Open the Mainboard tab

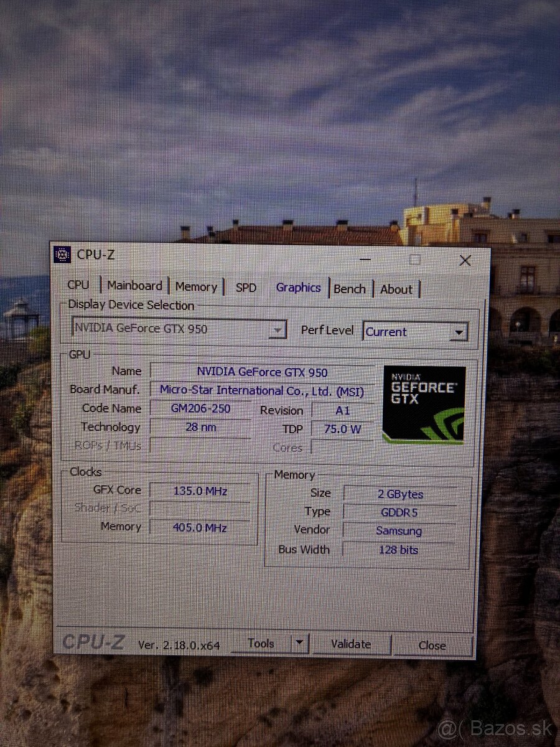[x=135, y=286]
